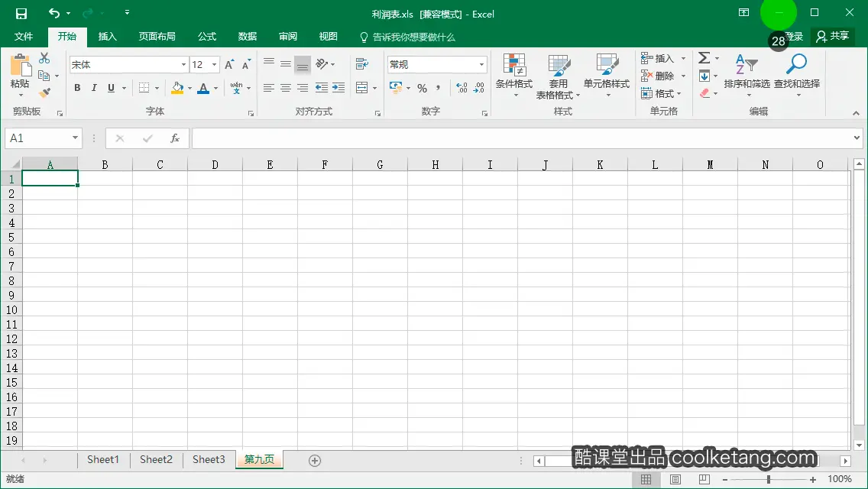Toggle Italic formatting
Viewport: 868px width, 489px height.
[94, 88]
